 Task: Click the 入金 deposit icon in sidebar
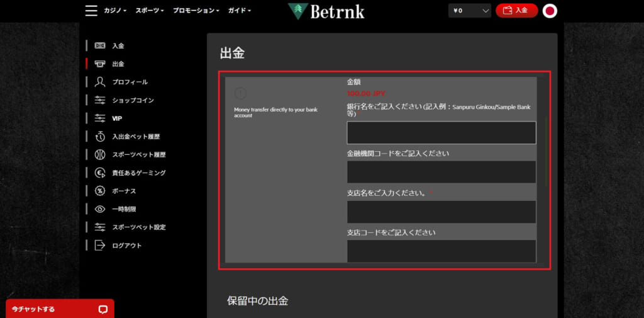point(100,45)
